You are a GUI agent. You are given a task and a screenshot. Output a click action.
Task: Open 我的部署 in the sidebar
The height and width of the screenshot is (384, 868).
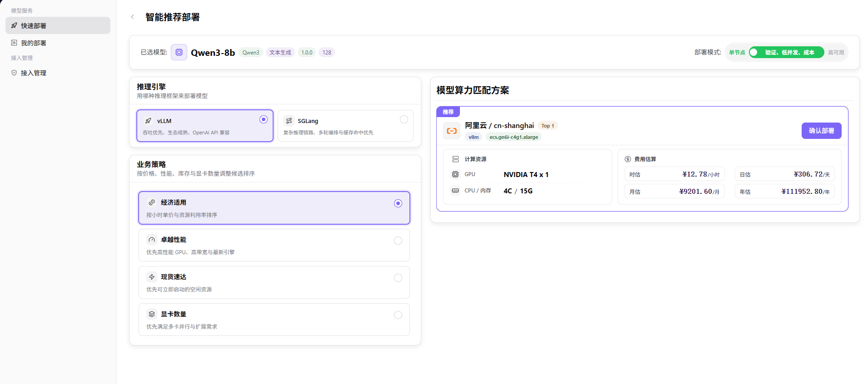coord(58,43)
